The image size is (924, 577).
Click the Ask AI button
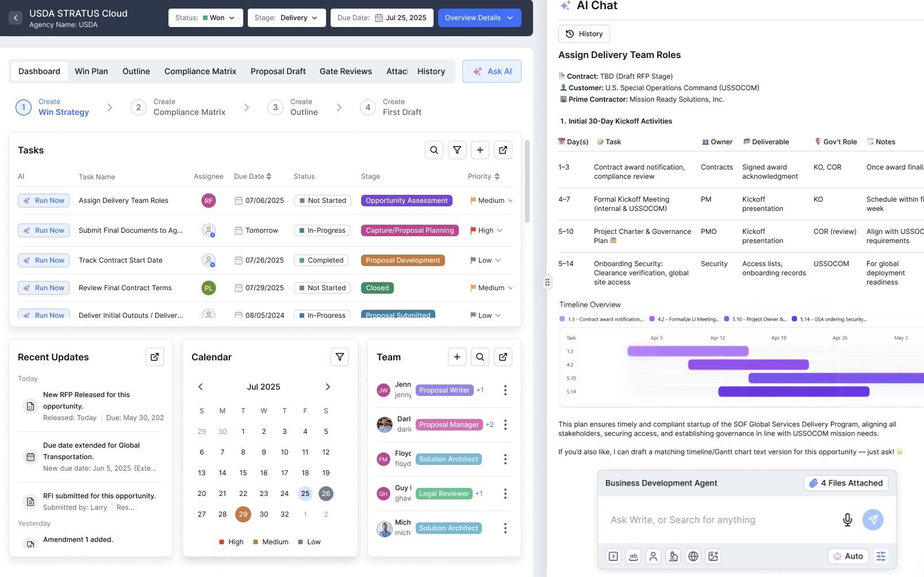coord(492,71)
